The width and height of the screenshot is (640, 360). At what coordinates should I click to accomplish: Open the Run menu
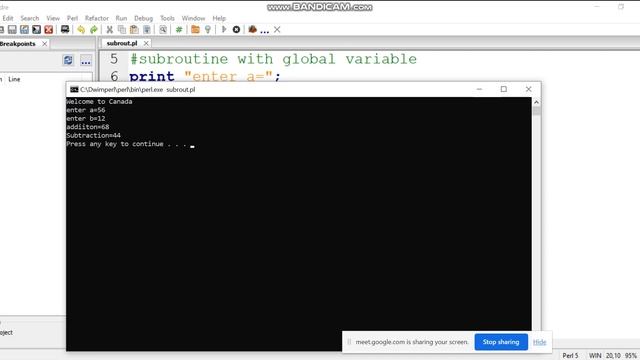(x=121, y=18)
